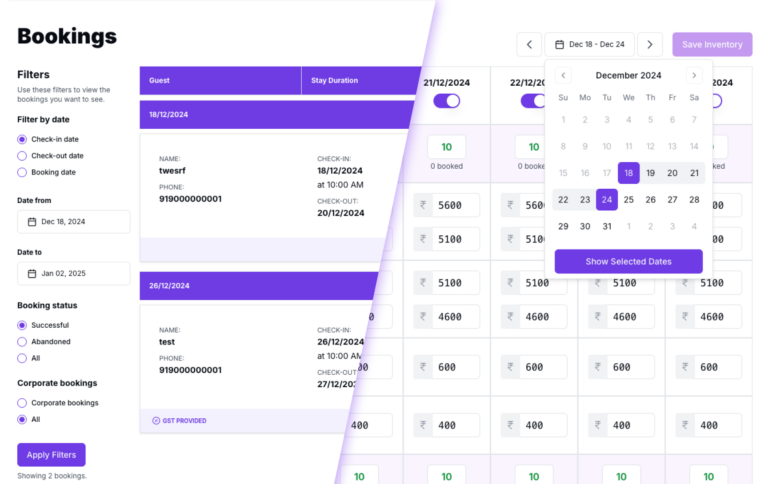The image size is (768, 484).
Task: Click Apply Filters button
Action: (51, 455)
